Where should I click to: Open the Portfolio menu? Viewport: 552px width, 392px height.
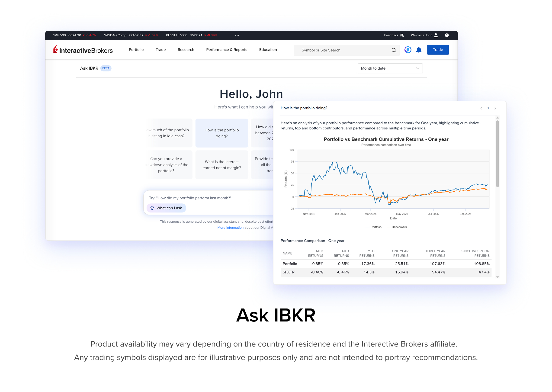[x=136, y=50]
